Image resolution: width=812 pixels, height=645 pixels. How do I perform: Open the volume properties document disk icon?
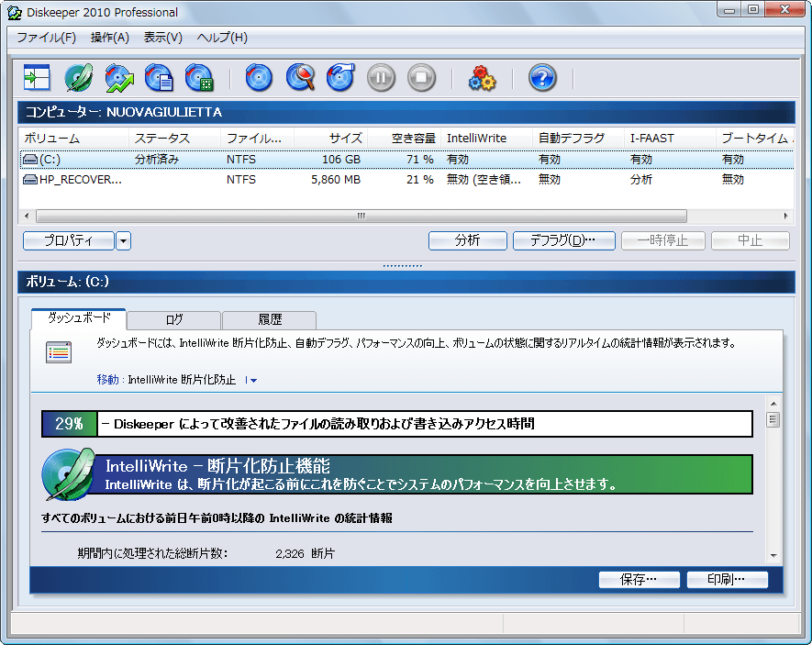click(x=159, y=78)
